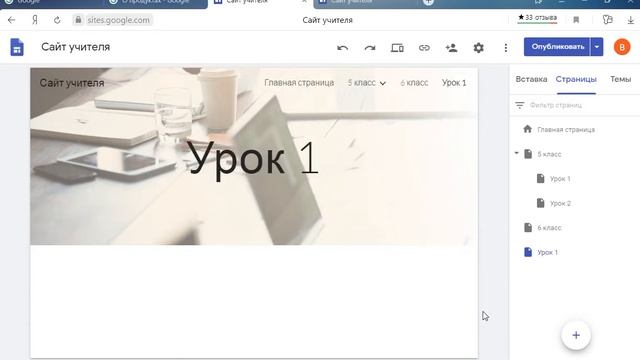Open the publish options dropdown arrow

[x=597, y=47]
